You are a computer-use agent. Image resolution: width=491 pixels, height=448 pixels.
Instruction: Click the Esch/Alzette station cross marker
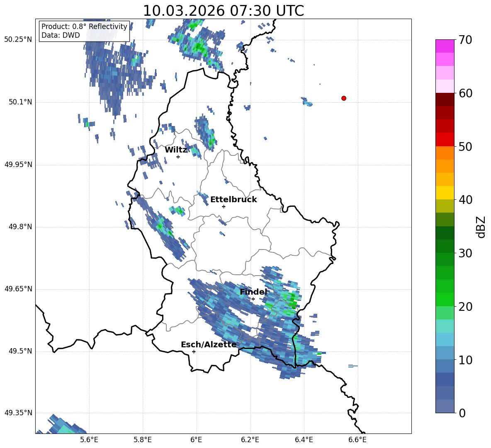point(194,351)
